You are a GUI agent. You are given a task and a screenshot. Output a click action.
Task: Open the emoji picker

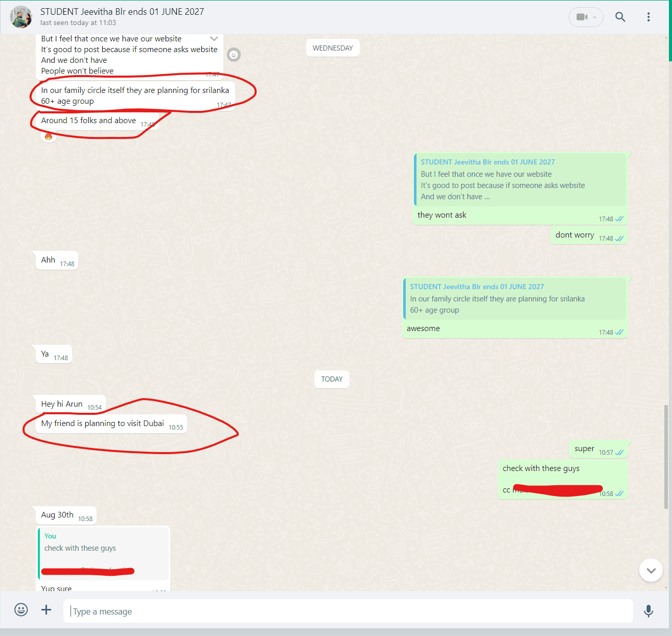click(21, 609)
